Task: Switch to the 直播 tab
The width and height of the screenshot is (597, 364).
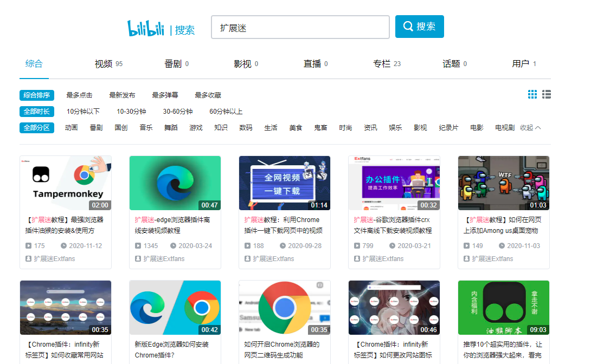Action: 316,64
